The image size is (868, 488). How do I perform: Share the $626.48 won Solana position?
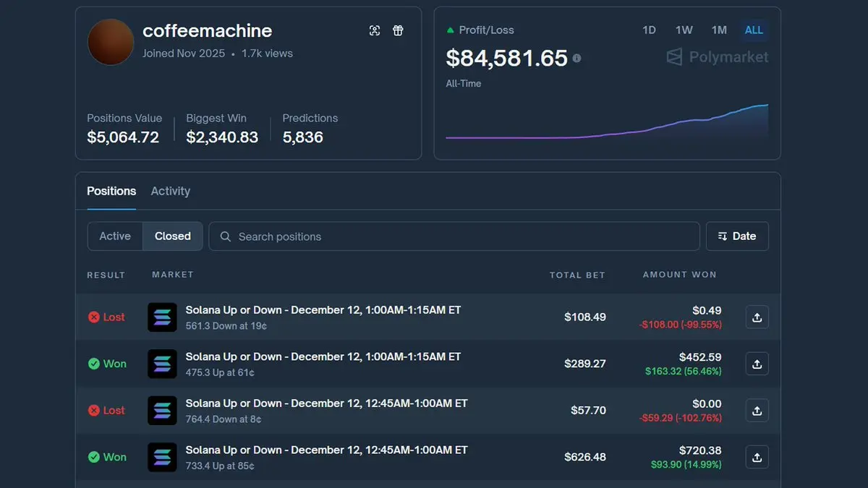click(757, 457)
